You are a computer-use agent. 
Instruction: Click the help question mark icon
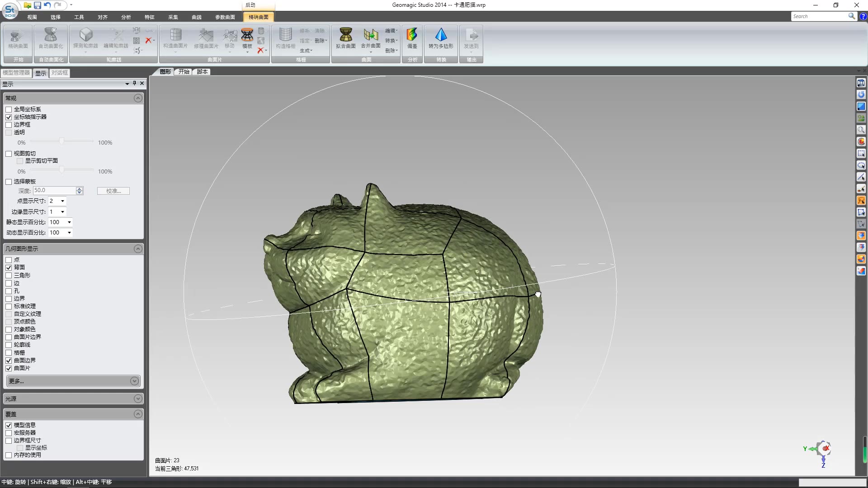tap(863, 16)
